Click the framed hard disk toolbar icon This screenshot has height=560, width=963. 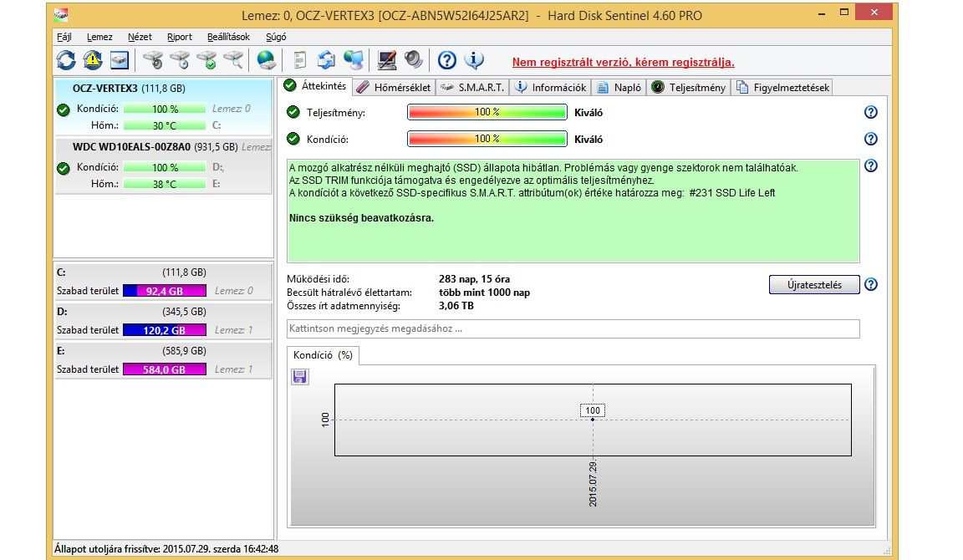pos(120,60)
